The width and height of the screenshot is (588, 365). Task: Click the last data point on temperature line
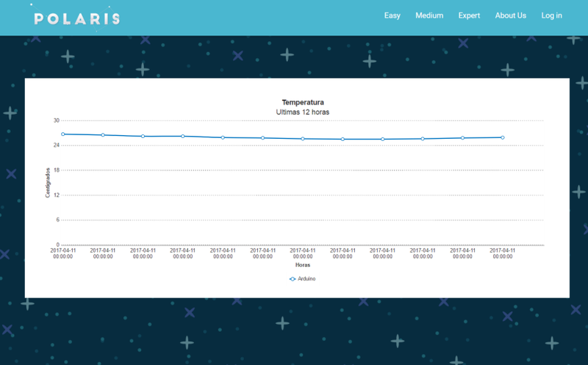tap(503, 137)
